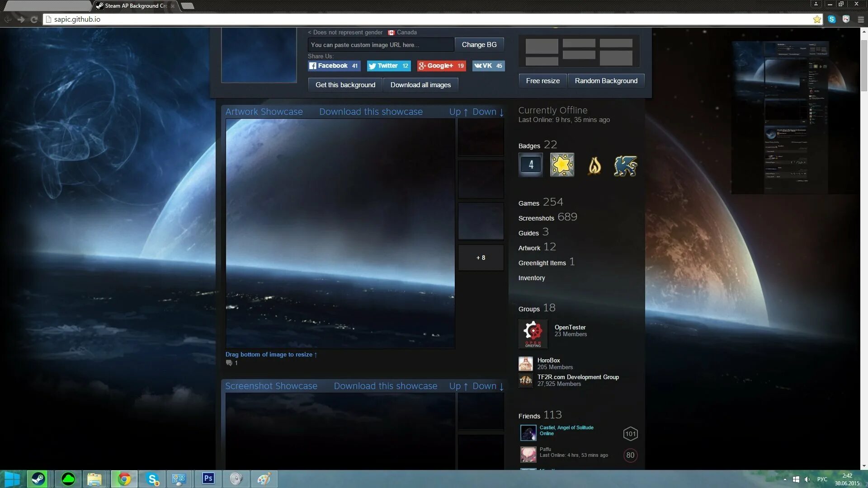Click the OpenTester group avatar
The width and height of the screenshot is (868, 488).
click(x=533, y=334)
